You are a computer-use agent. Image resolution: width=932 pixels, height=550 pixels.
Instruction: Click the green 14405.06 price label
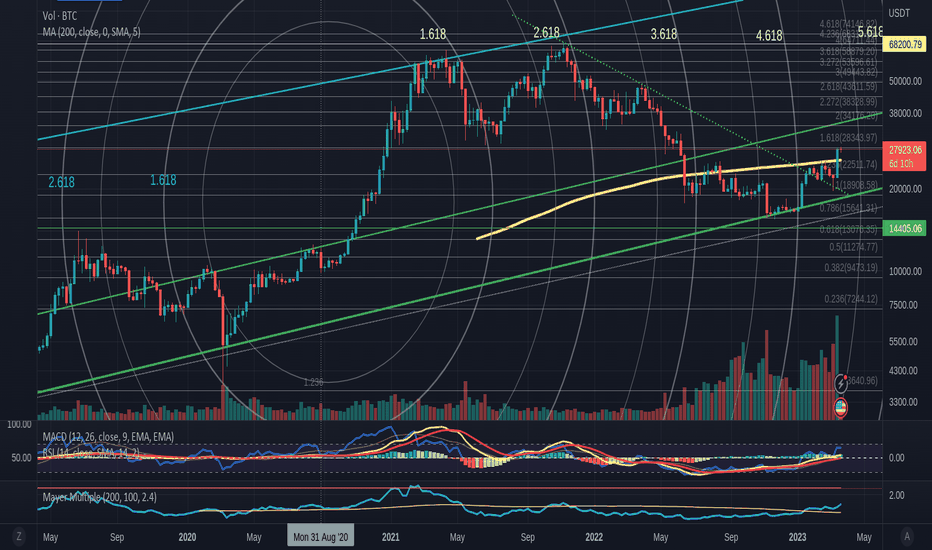(905, 228)
